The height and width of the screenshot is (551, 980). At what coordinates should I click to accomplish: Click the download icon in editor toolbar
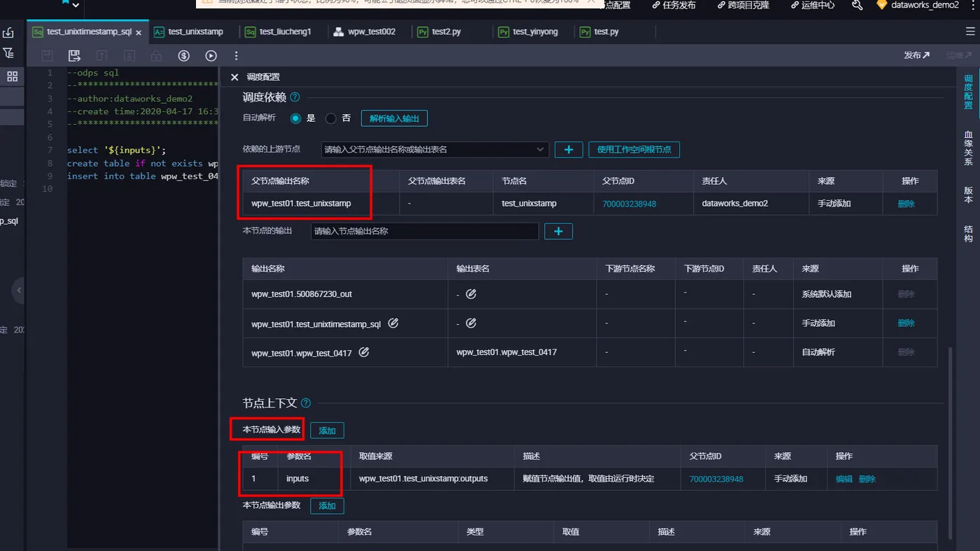pyautogui.click(x=129, y=55)
